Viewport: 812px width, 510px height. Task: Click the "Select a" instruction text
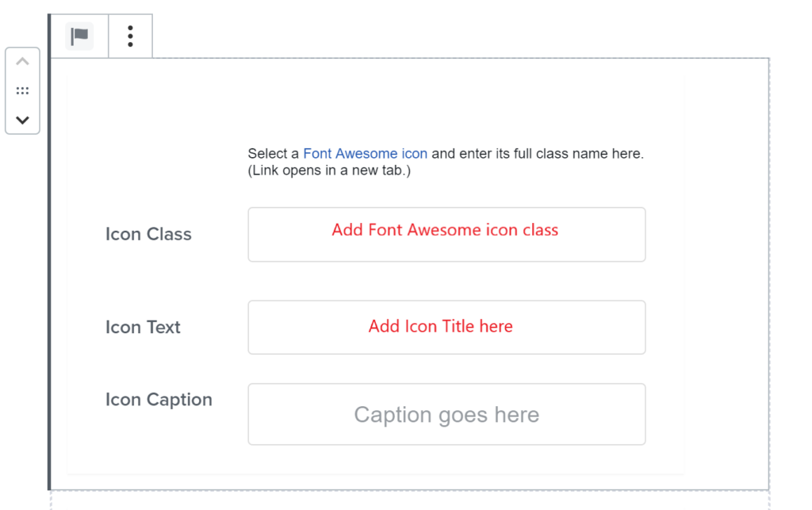(274, 154)
